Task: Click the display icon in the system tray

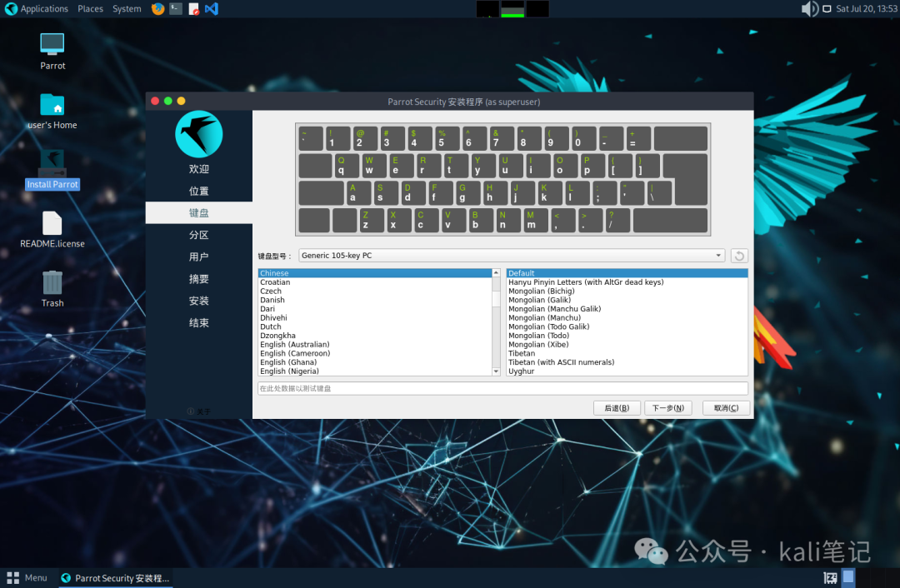Action: click(827, 8)
